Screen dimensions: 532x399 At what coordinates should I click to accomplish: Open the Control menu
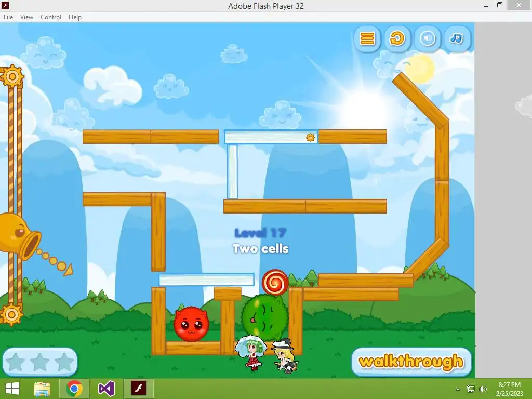[51, 17]
